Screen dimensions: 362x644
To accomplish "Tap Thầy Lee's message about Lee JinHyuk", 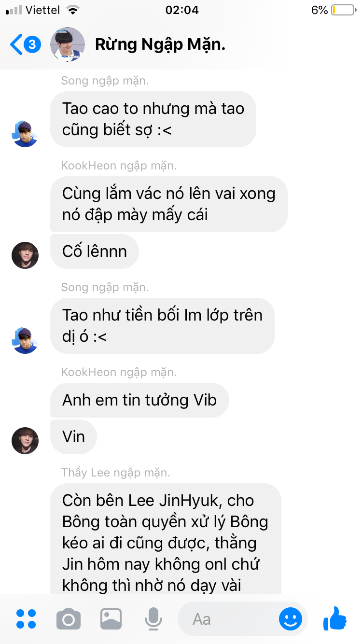I will [166, 539].
